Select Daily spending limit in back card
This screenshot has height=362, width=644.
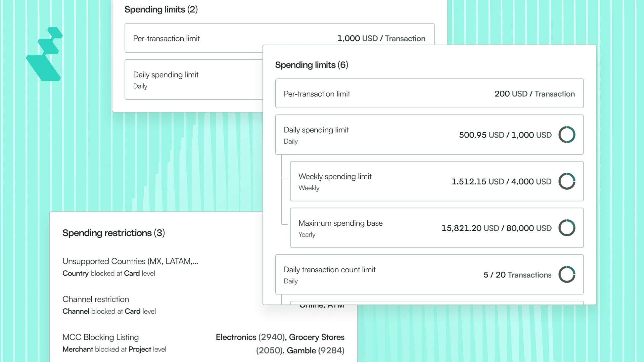pos(166,75)
